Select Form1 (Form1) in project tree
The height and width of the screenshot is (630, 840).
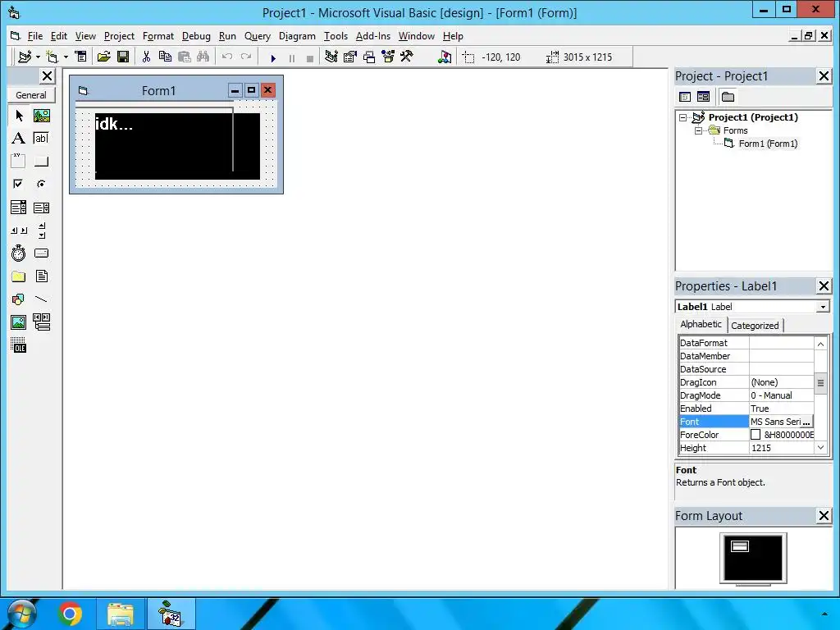[x=768, y=144]
